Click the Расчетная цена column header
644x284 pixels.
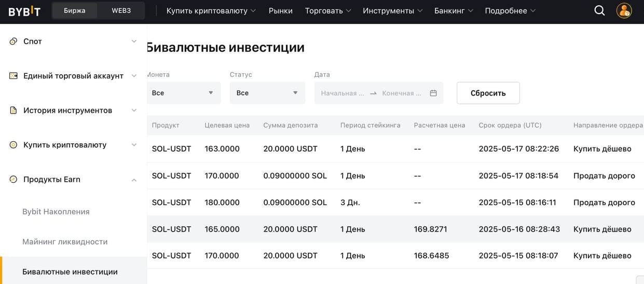440,125
